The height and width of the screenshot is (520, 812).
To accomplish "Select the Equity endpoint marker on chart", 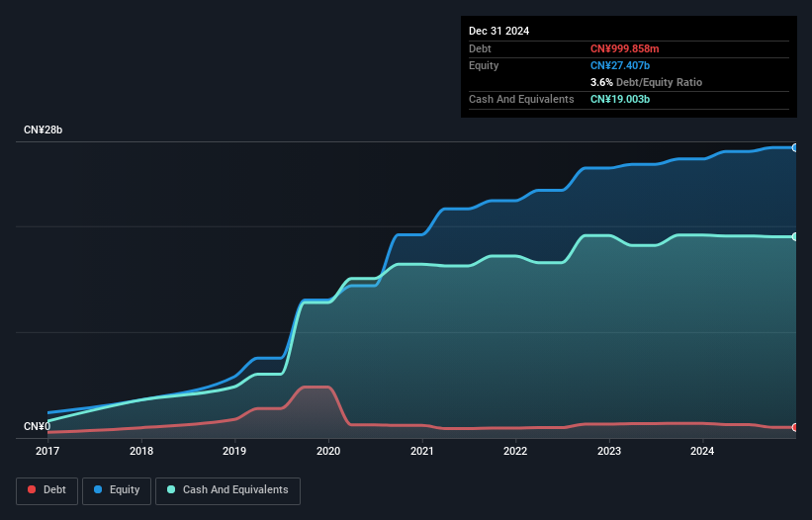I will coord(795,148).
